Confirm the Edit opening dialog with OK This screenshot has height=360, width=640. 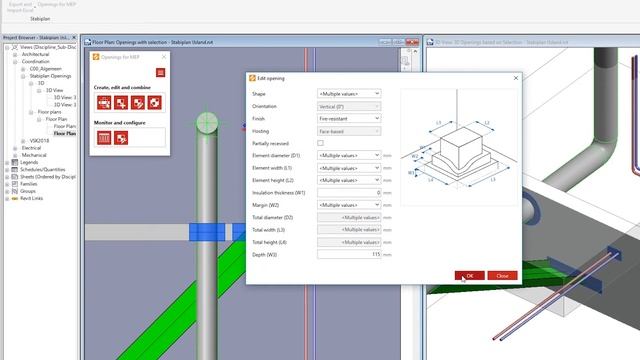tap(470, 276)
